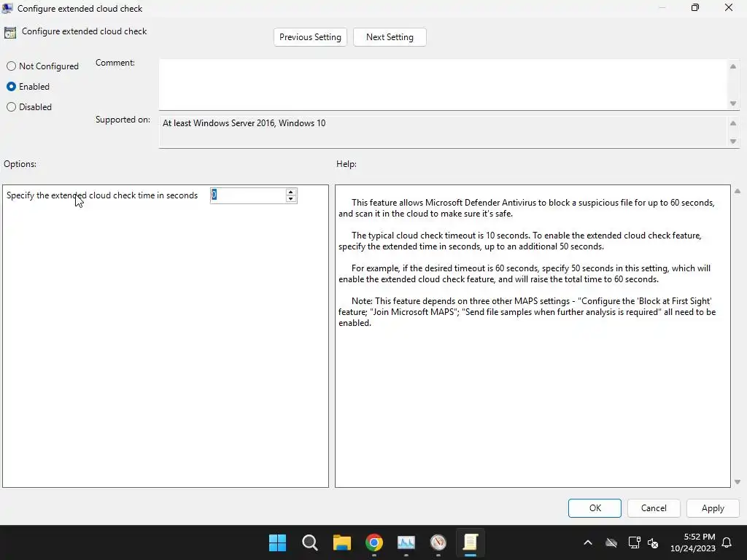Click the help paragraph starting 'For example'
The width and height of the screenshot is (747, 560).
click(524, 274)
